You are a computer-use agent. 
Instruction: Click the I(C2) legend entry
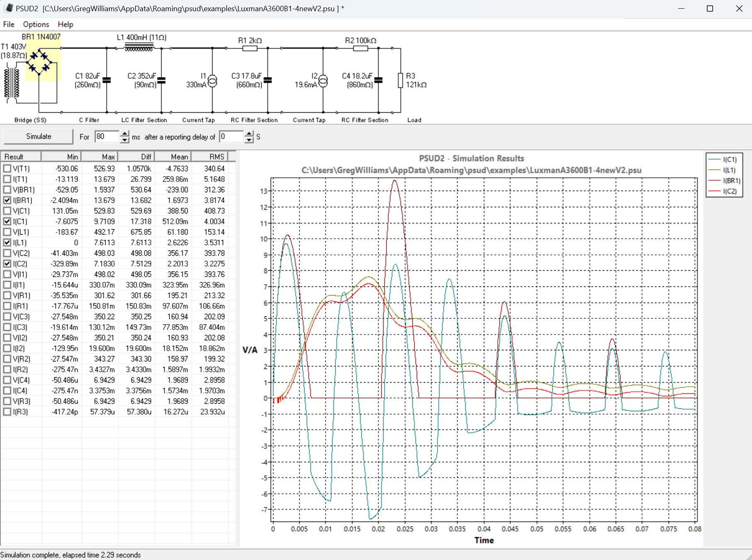tap(723, 191)
